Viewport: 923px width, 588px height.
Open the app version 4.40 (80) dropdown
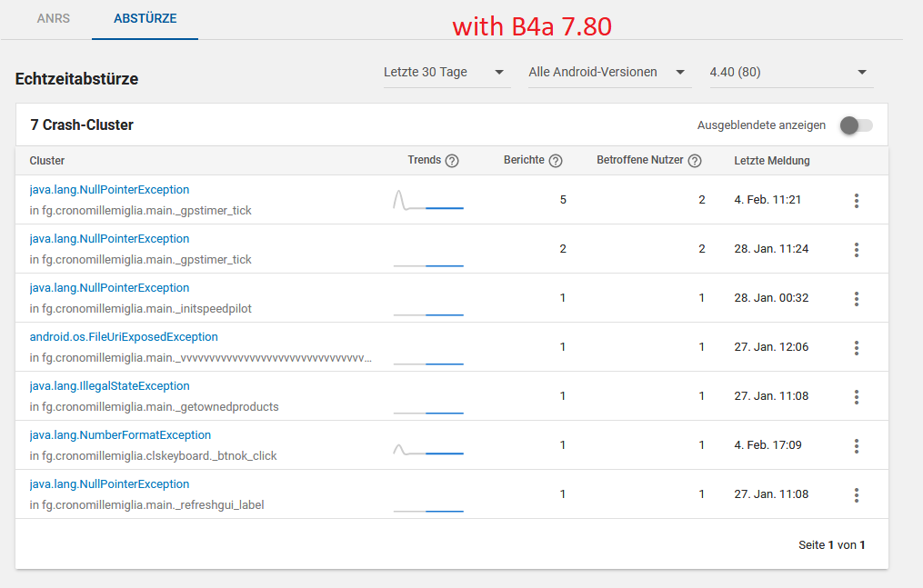click(788, 73)
